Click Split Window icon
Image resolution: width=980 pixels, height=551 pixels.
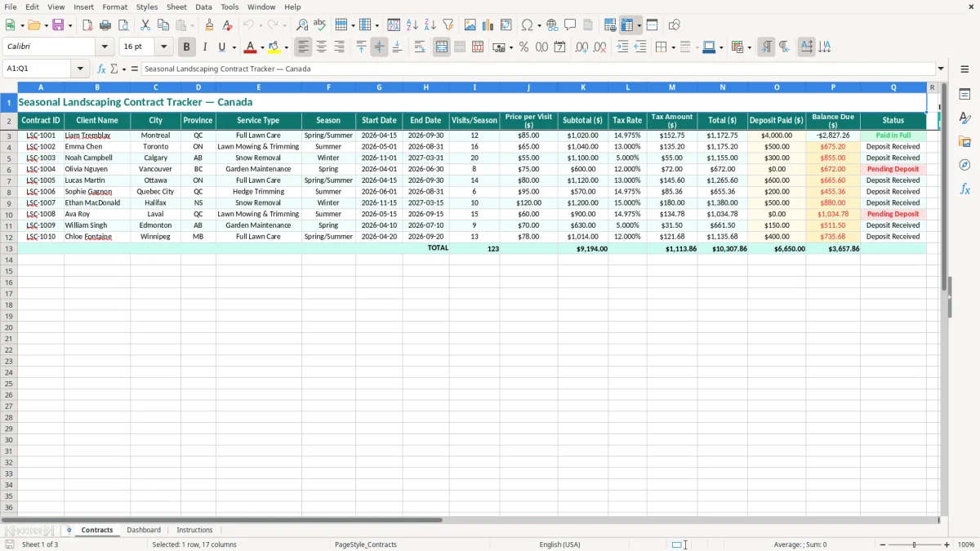[653, 25]
